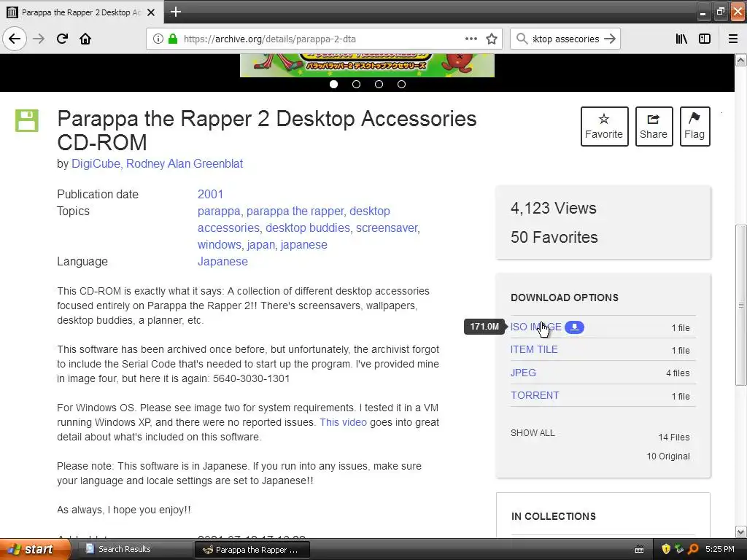747x560 pixels.
Task: Favorite this item
Action: click(604, 126)
